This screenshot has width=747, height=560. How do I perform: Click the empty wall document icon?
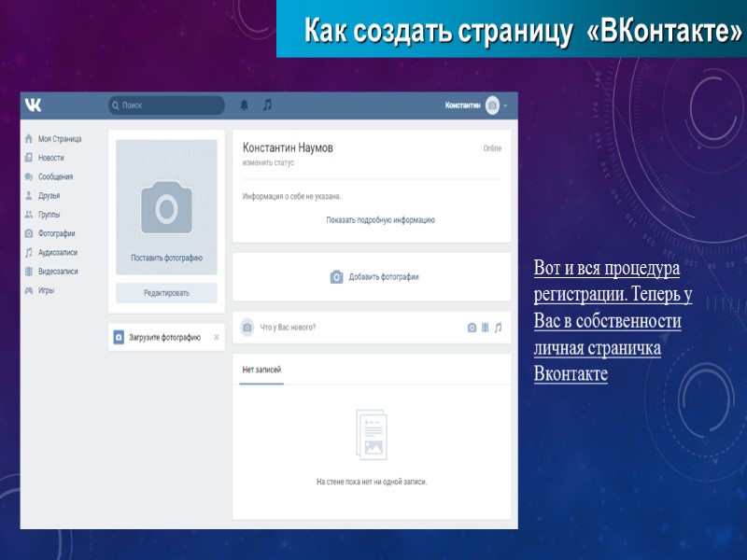click(x=372, y=435)
